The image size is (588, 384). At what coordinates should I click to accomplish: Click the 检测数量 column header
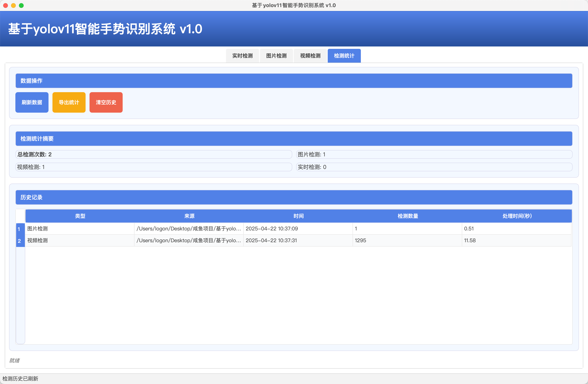tap(408, 216)
